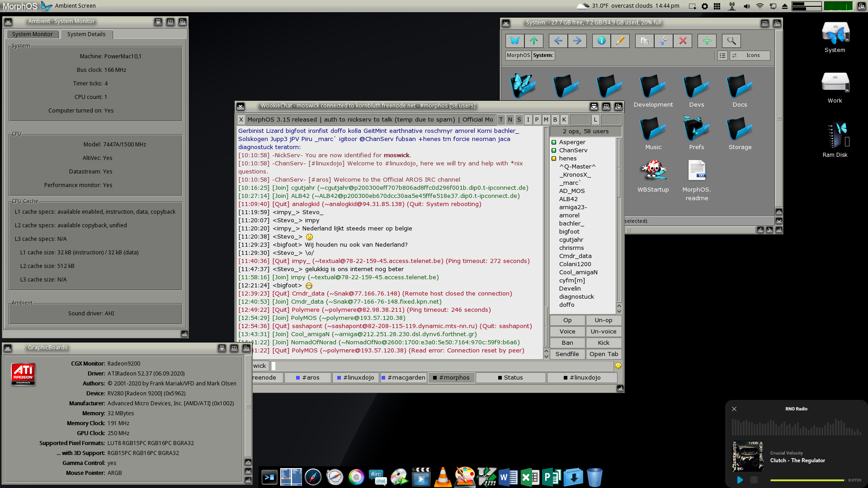The height and width of the screenshot is (488, 868).
Task: Click the MorphOS path button in System window
Action: [518, 55]
